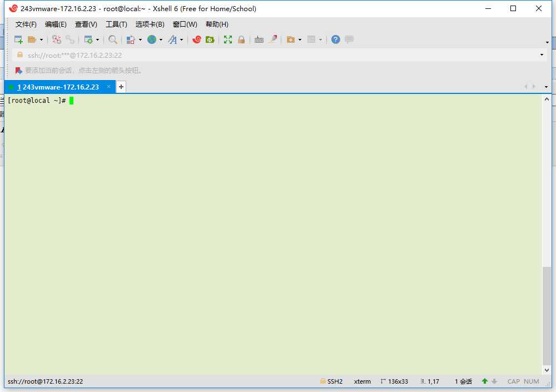Click the key mapping keyboard icon
Image resolution: width=556 pixels, height=392 pixels.
pyautogui.click(x=259, y=39)
